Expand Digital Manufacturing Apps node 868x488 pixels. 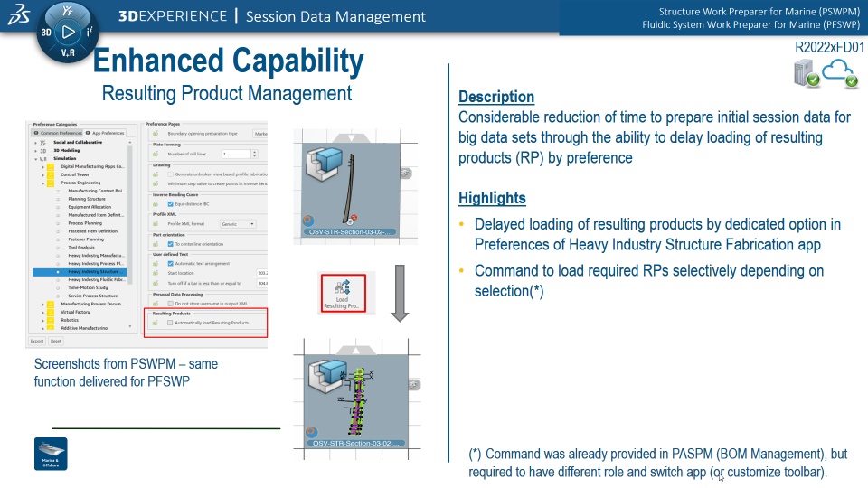pyautogui.click(x=43, y=166)
